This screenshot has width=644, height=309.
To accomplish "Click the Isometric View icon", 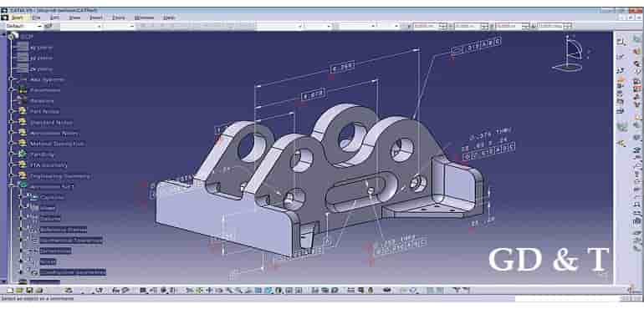I will [x=268, y=291].
